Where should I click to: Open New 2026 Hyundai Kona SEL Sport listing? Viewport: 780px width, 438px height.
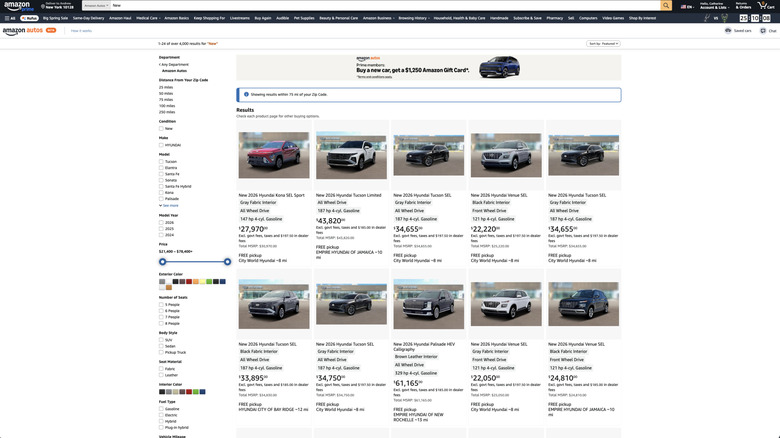271,196
